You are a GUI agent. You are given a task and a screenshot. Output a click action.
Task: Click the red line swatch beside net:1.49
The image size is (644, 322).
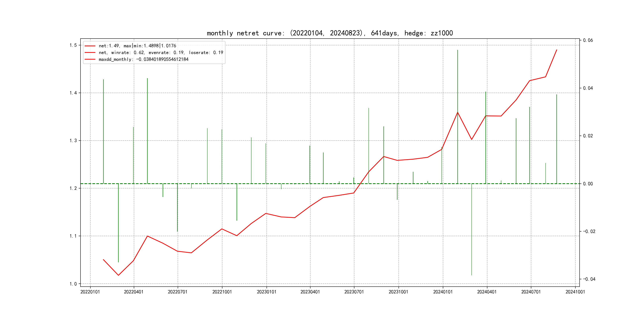tap(90, 46)
